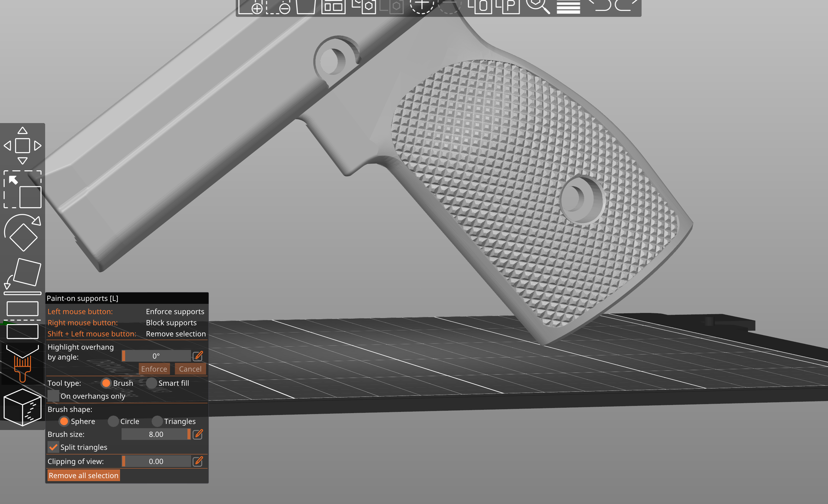Click the Brush size slider

click(156, 434)
